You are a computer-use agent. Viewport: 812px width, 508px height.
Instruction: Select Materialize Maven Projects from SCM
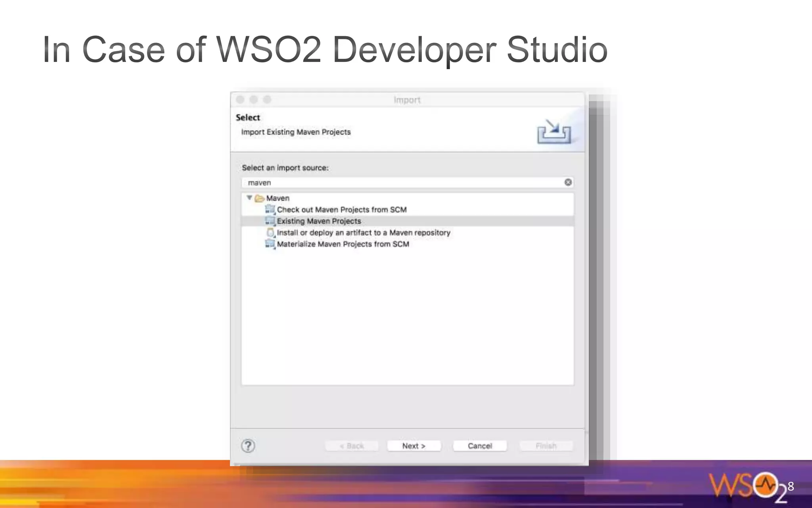pyautogui.click(x=343, y=244)
